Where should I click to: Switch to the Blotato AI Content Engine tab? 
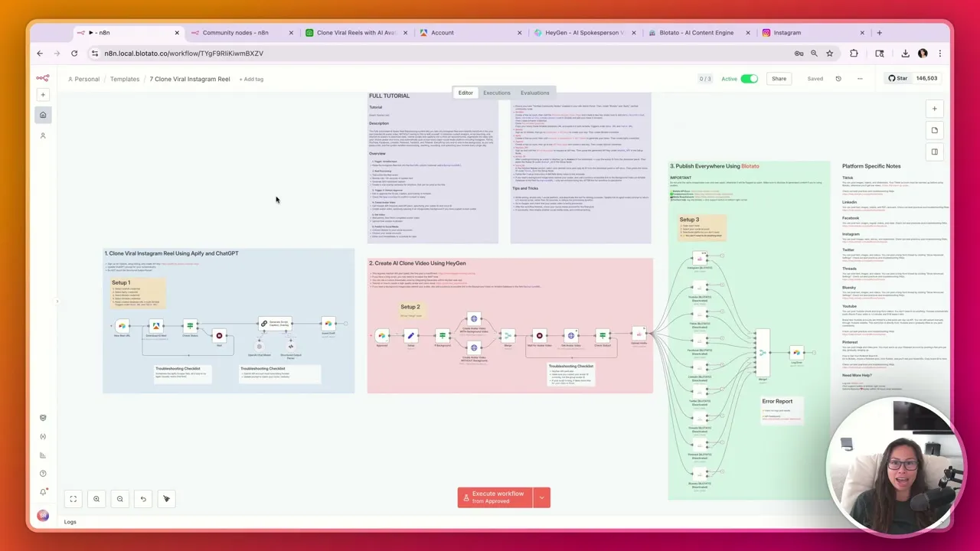click(699, 33)
